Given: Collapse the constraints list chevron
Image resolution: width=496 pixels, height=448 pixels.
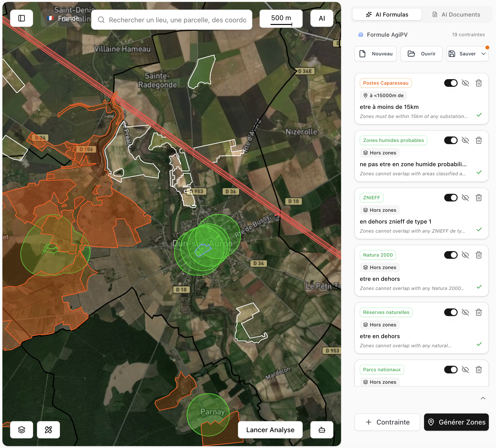Looking at the screenshot, I should 483,398.
